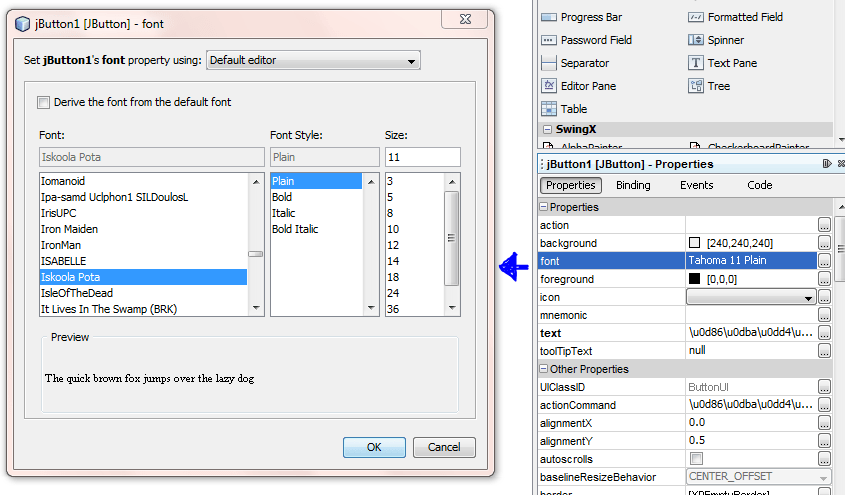Open the icon property editor button
Screen dimensions: 845x495
click(824, 297)
